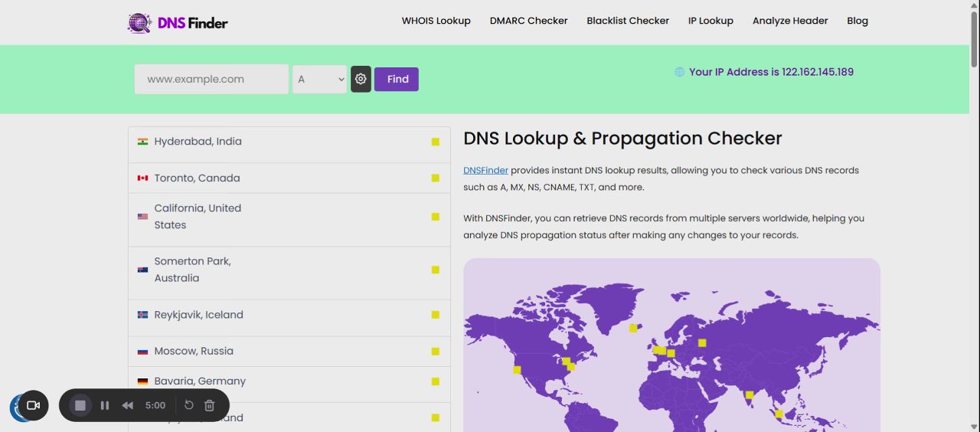Click the Germany flag icon
Image resolution: width=980 pixels, height=432 pixels.
pos(142,381)
